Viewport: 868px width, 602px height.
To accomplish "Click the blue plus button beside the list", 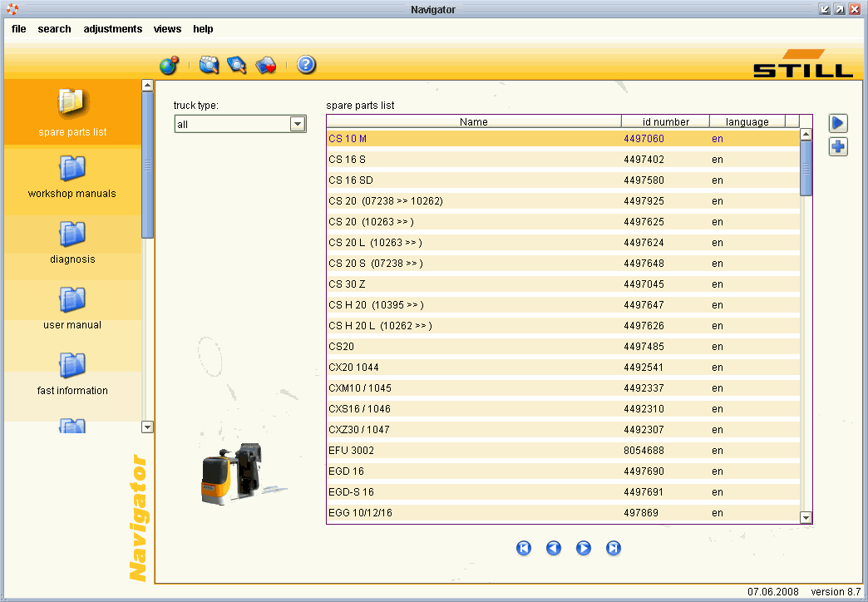I will coord(838,147).
